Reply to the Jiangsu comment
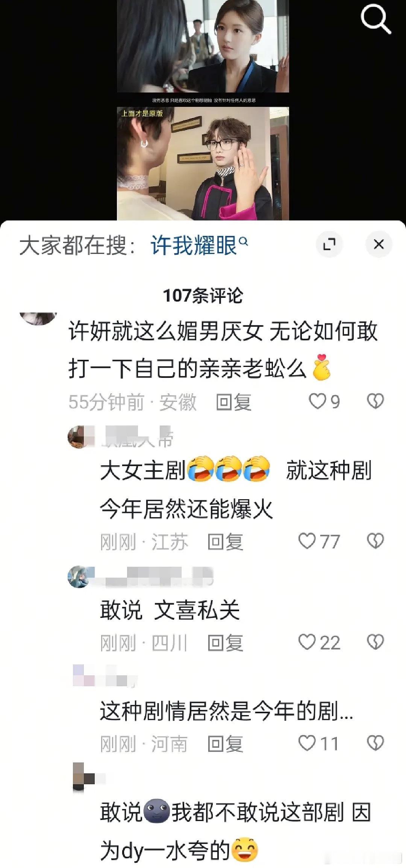The width and height of the screenshot is (406, 868). point(225,542)
